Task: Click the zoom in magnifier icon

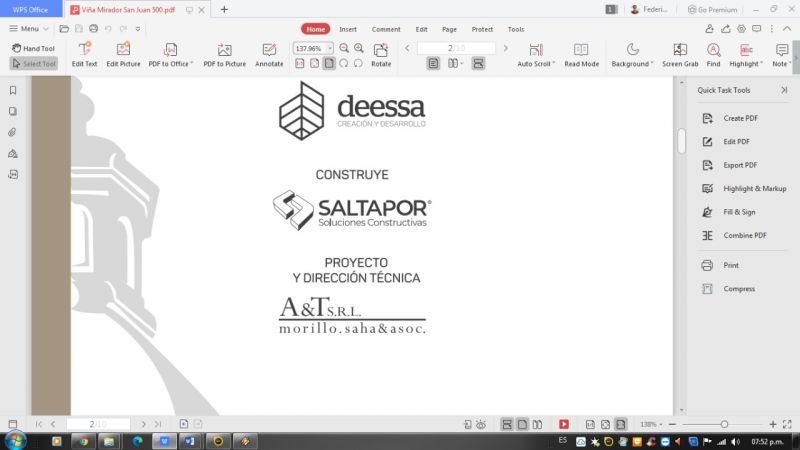Action: click(x=359, y=48)
